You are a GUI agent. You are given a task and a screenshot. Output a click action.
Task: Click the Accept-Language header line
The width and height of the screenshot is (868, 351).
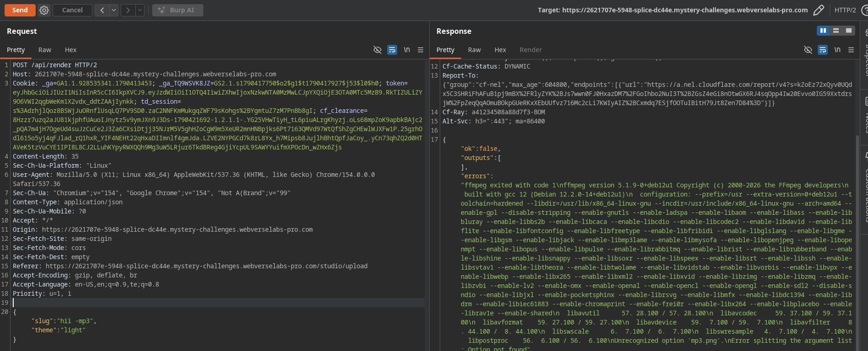[86, 284]
